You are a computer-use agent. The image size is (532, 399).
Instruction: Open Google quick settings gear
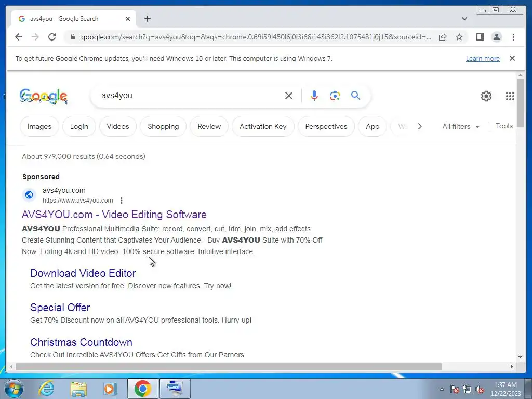tap(486, 96)
